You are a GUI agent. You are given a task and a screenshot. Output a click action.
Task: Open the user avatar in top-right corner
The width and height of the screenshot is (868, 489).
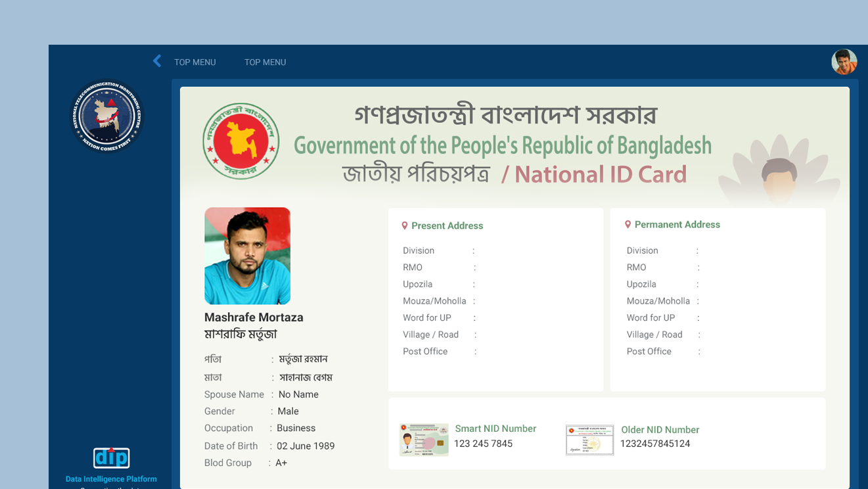844,62
